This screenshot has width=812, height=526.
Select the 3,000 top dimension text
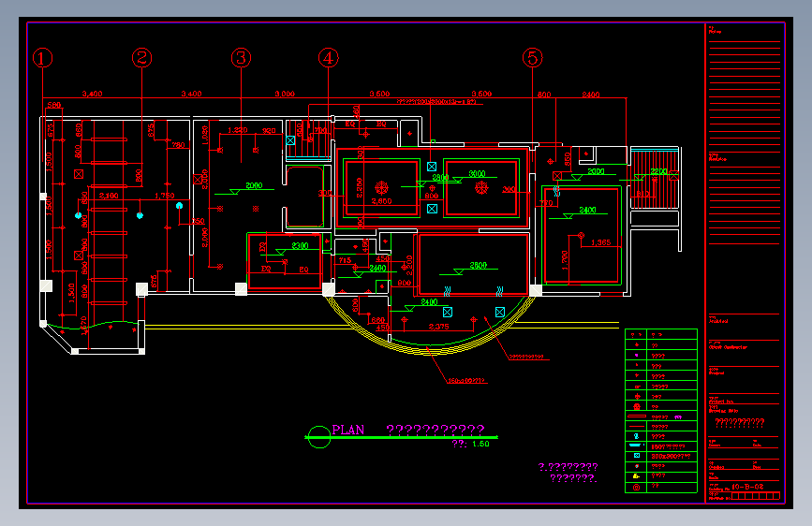[285, 94]
